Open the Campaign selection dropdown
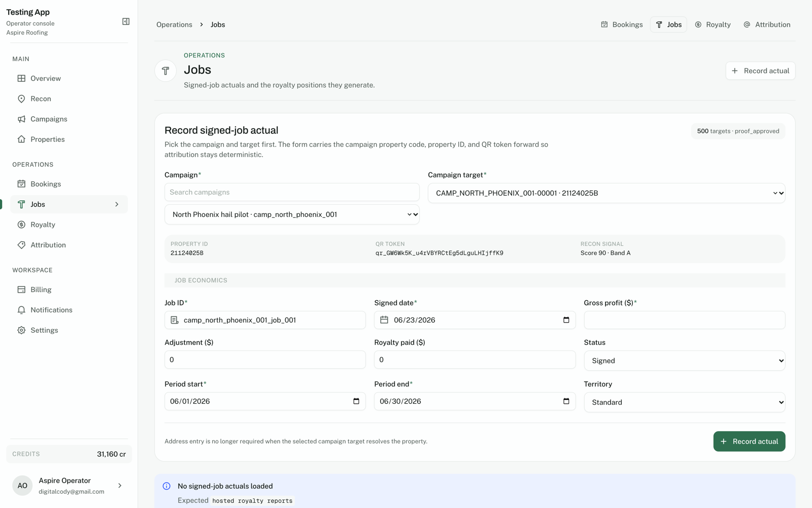 pyautogui.click(x=292, y=214)
